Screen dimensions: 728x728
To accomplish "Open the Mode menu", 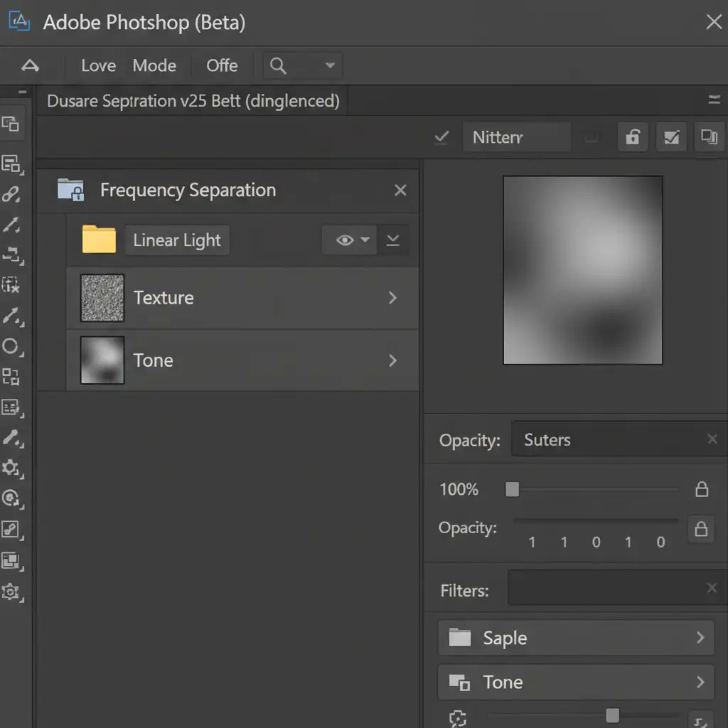I will coord(154,66).
